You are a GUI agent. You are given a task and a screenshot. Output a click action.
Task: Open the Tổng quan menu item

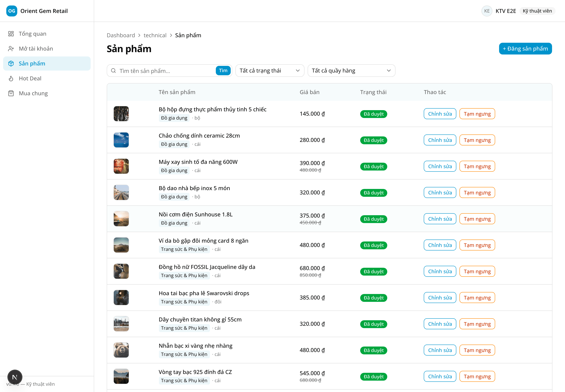coord(47,34)
